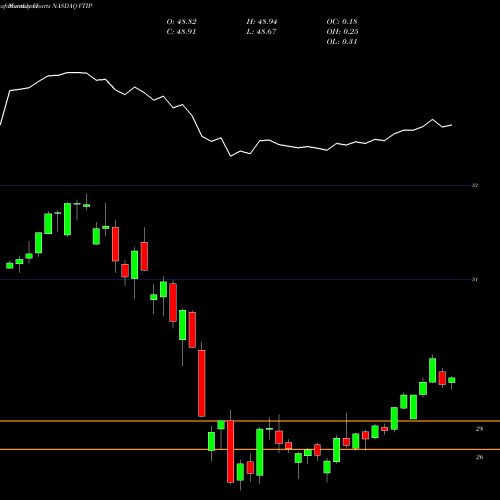Select the low value L: 48.67
The image size is (500, 500).
pyautogui.click(x=261, y=32)
